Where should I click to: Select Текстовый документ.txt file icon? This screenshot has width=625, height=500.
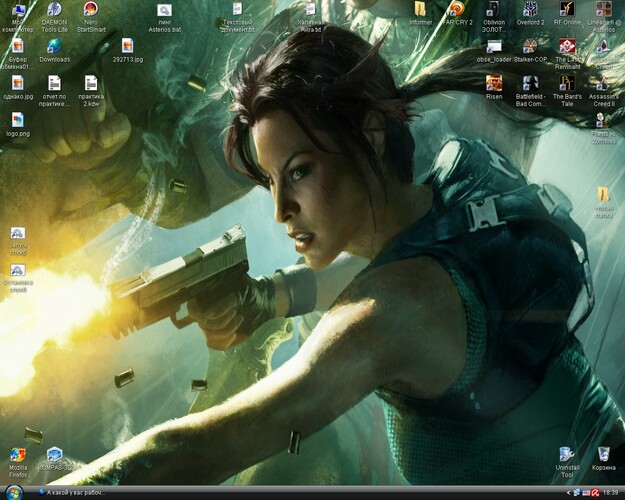pos(238,10)
